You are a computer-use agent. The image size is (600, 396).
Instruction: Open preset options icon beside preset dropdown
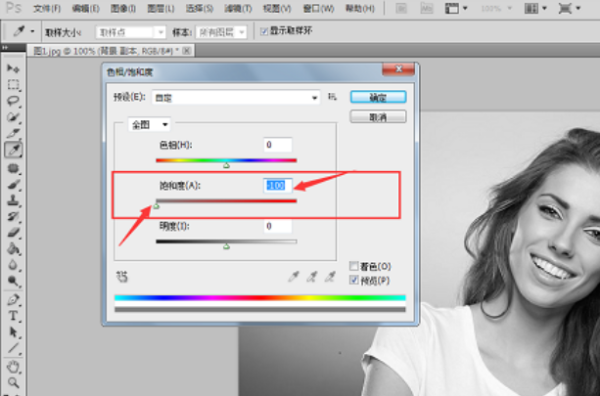[332, 97]
